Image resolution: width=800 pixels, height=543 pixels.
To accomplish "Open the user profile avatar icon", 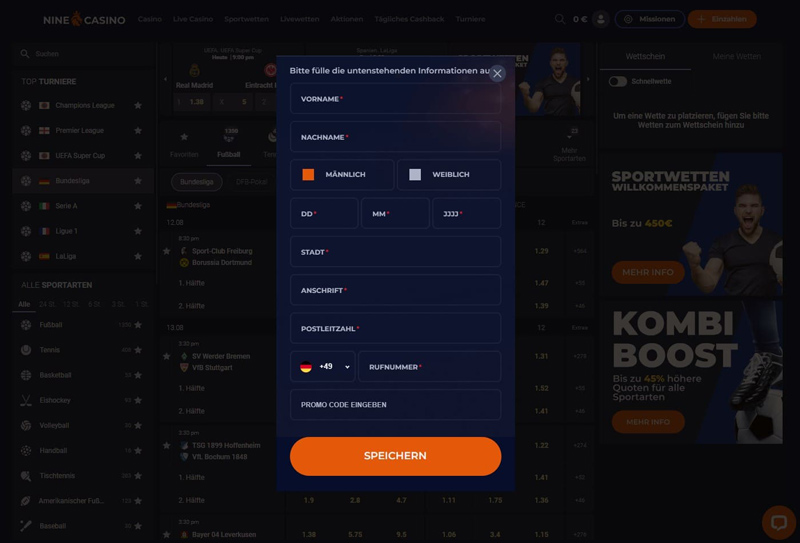I will point(601,19).
